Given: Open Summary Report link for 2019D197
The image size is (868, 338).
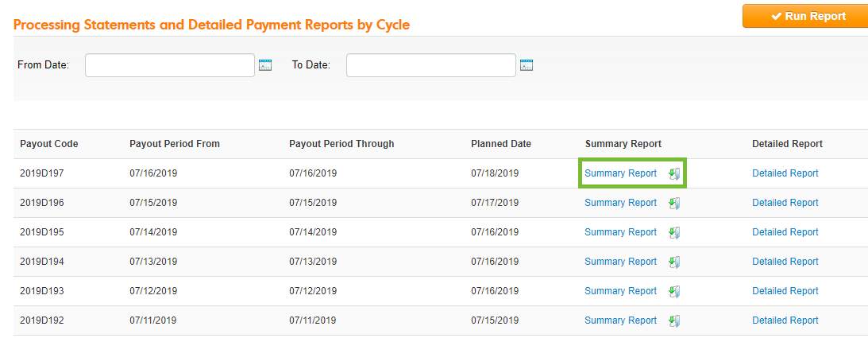Looking at the screenshot, I should 620,173.
